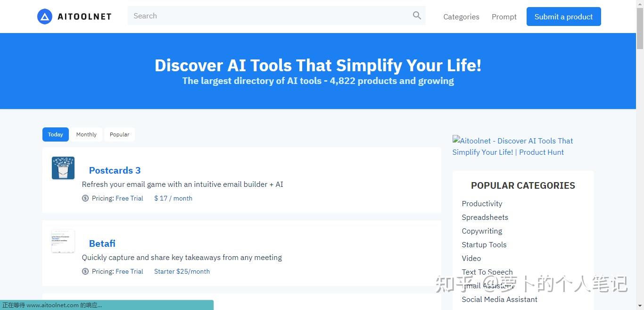
Task: Open the Postcards 3 title link
Action: (115, 170)
